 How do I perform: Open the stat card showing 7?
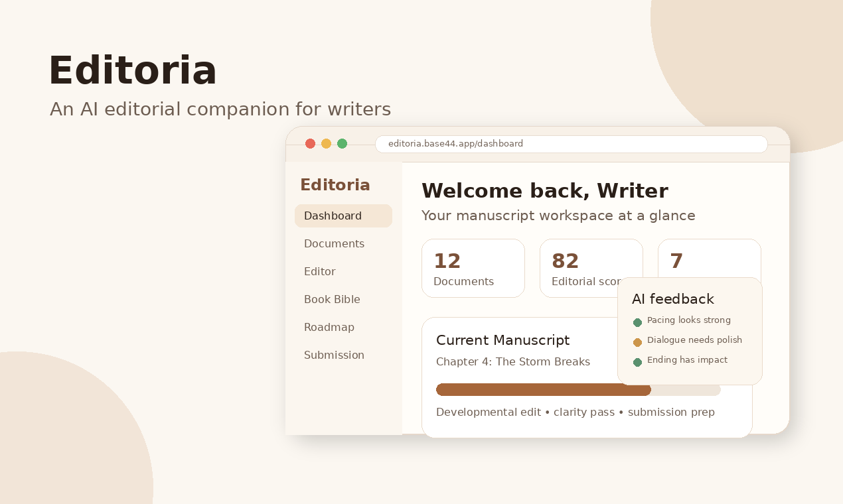[710, 259]
